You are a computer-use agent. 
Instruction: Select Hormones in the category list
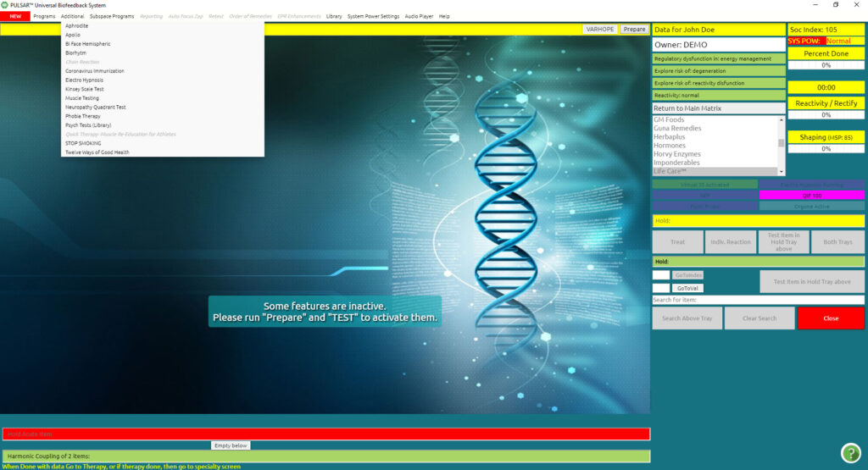point(670,146)
